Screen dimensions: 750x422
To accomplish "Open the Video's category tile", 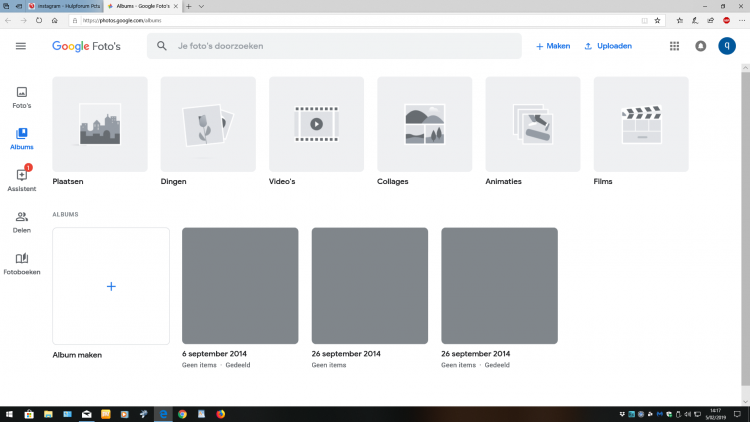I will point(316,124).
